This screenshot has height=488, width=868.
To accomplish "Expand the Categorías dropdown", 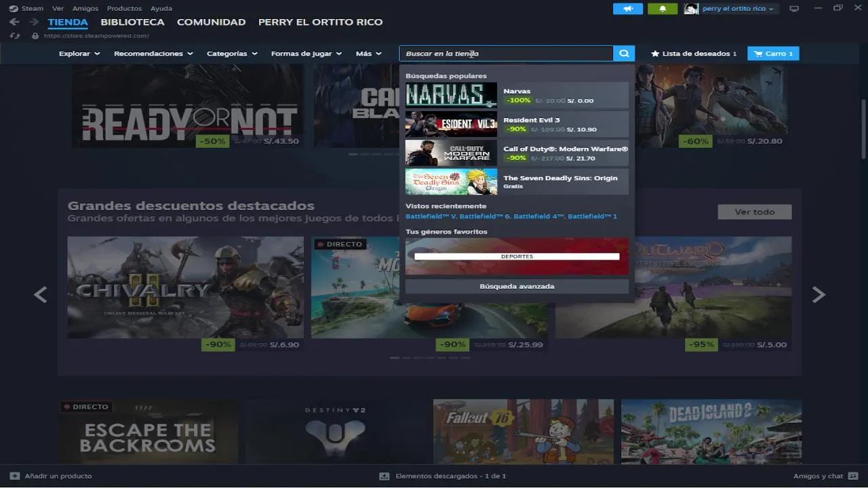I will (x=232, y=54).
